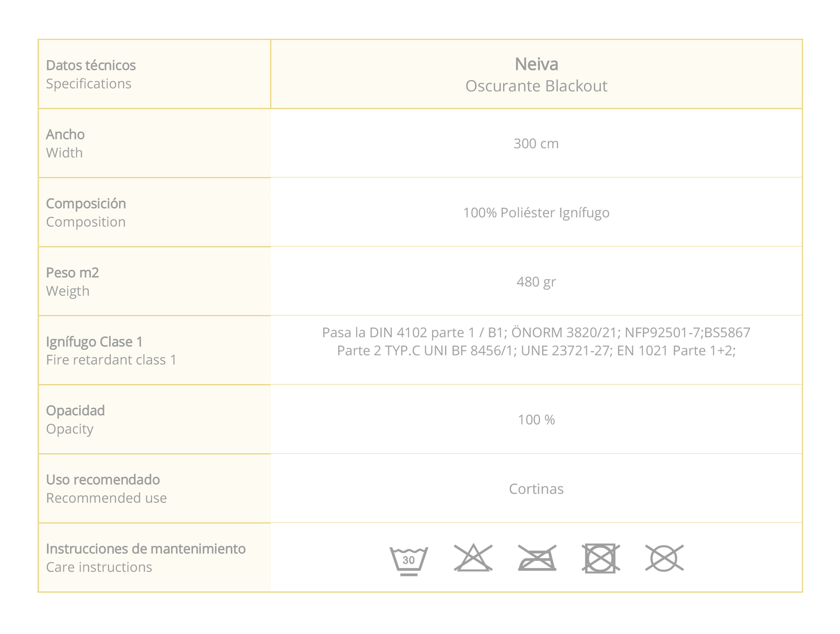Click the Composición row label
This screenshot has height=634, width=840.
coord(86,204)
